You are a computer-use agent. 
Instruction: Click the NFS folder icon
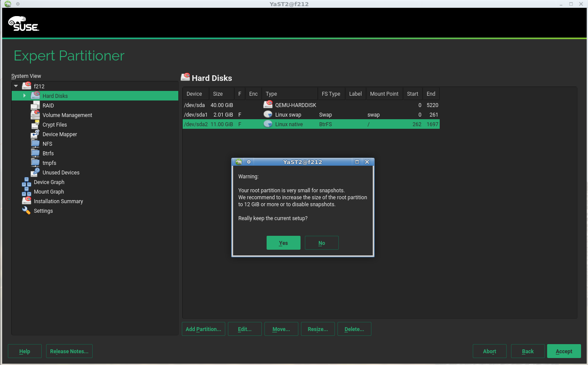(35, 144)
